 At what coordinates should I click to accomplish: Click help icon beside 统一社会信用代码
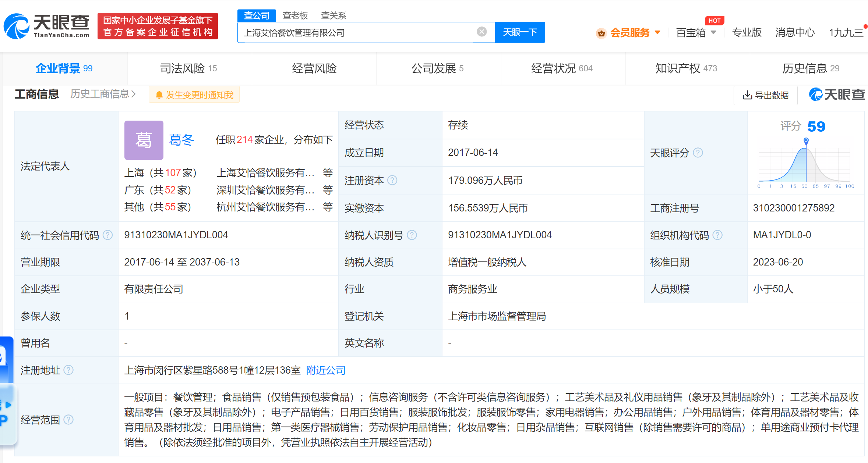point(107,235)
